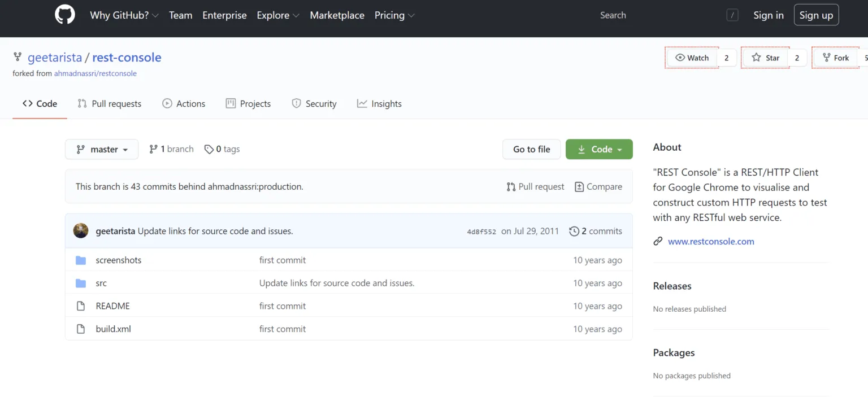Click the Go to file button
This screenshot has height=397, width=868.
coord(531,149)
